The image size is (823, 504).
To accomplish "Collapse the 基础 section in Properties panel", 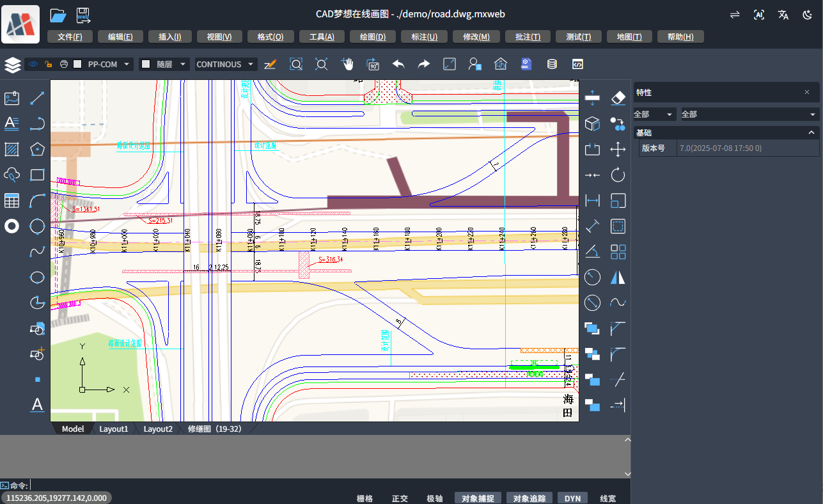I will coord(811,132).
